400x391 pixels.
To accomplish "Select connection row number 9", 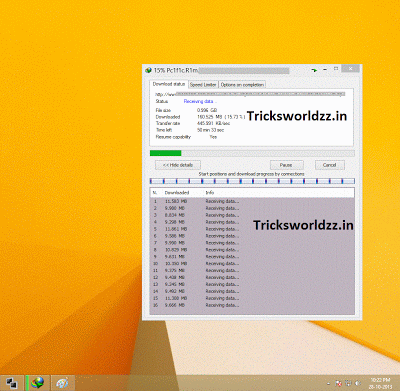I will tap(252, 257).
